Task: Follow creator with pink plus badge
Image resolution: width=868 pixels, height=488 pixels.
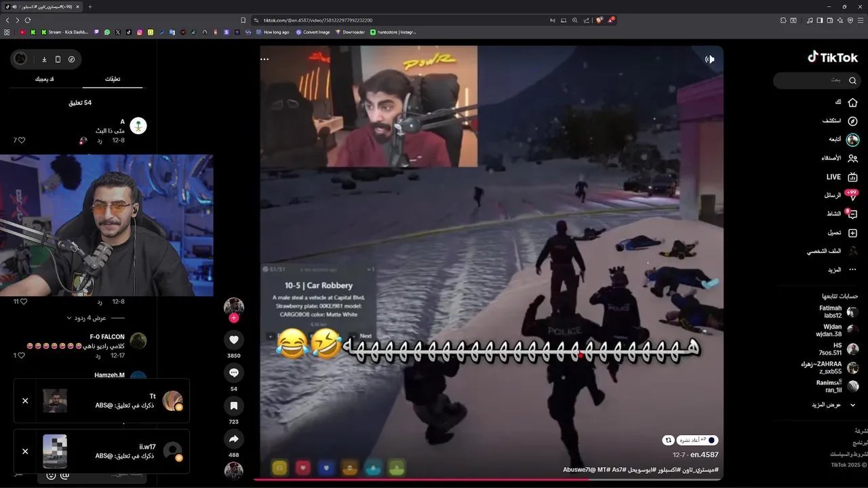Action: 234,318
